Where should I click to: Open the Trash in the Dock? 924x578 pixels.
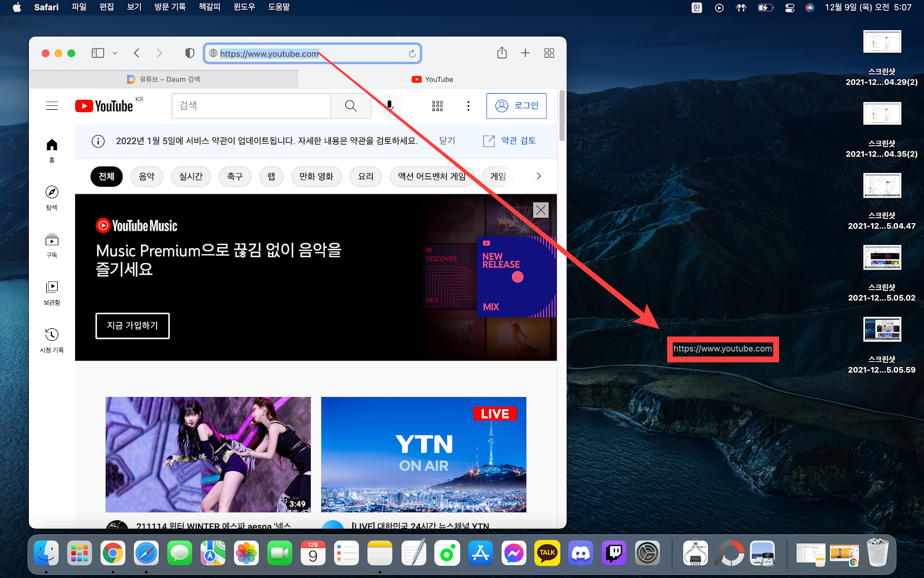point(878,553)
